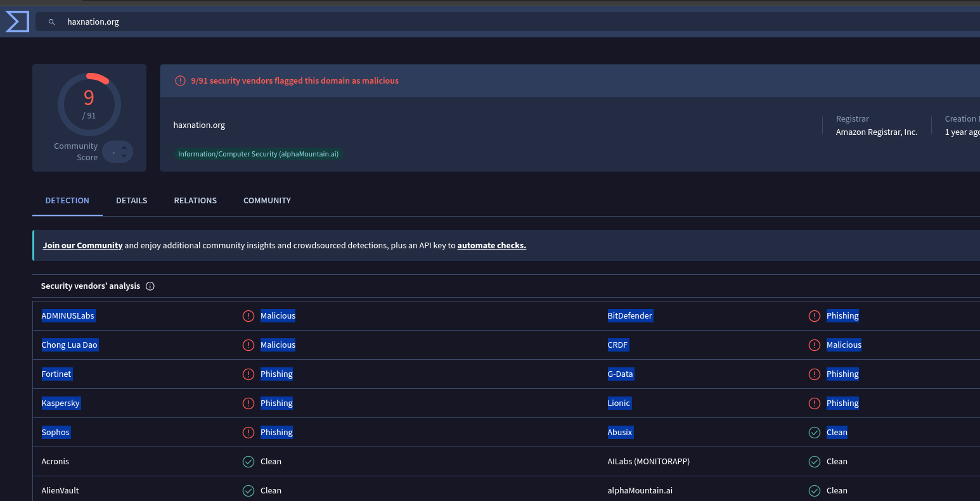Click the haxnation.org domain name text
This screenshot has height=501, width=980.
tap(199, 125)
